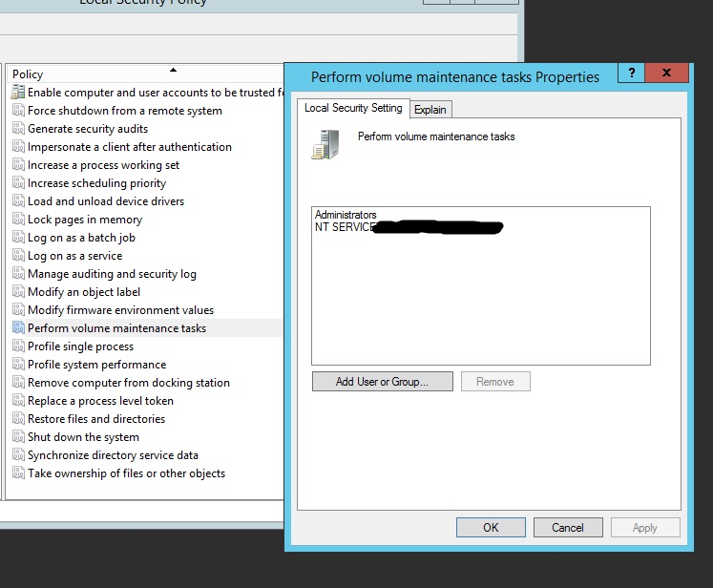
Task: Click the server icon in the Properties dialog
Action: (x=325, y=145)
